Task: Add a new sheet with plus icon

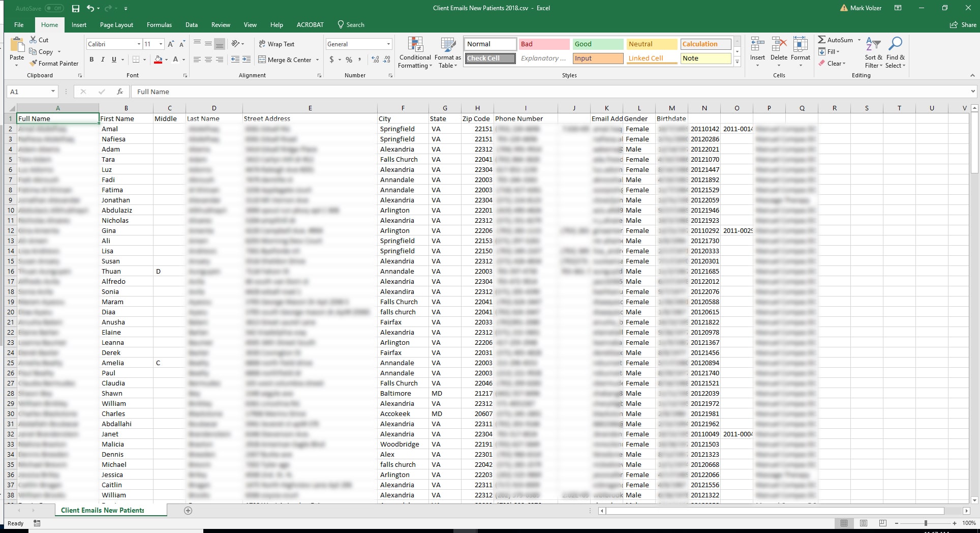Action: [x=188, y=510]
